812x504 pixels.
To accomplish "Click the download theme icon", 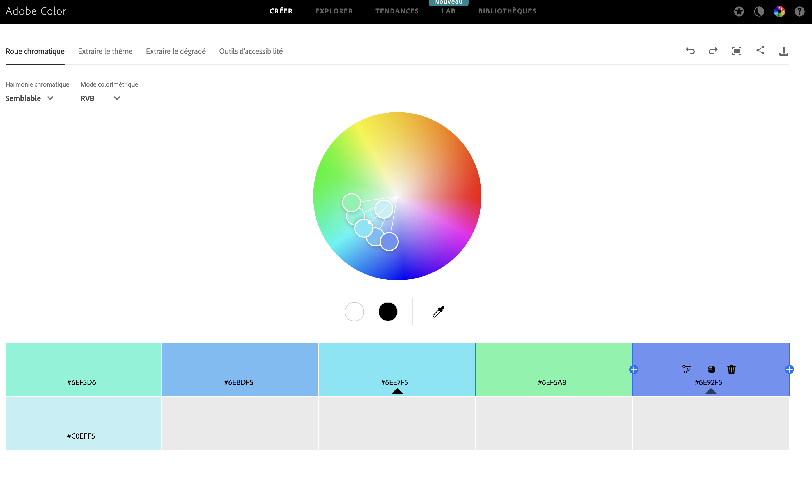I will pyautogui.click(x=784, y=51).
